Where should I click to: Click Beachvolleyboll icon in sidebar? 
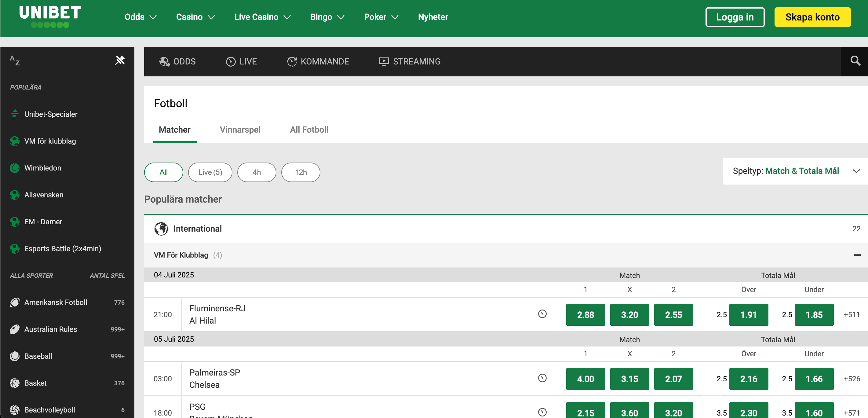coord(14,410)
